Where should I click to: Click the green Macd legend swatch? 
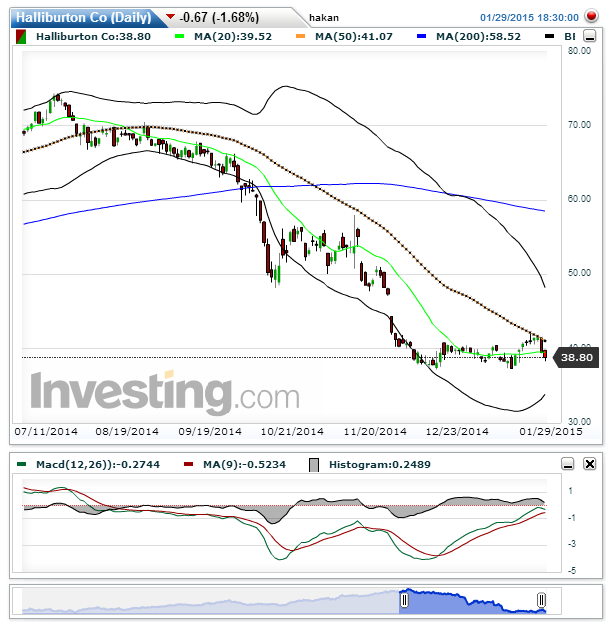(22, 464)
